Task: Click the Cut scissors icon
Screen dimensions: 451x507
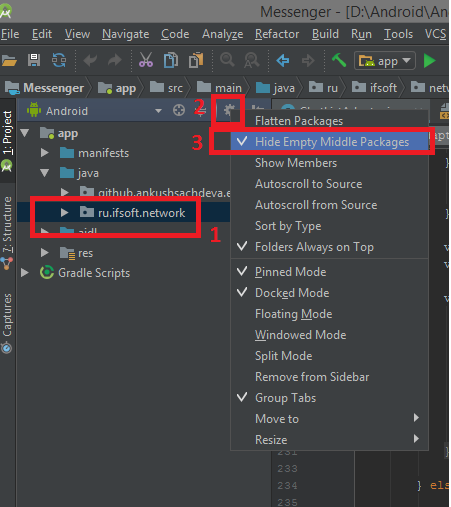Action: tap(146, 60)
